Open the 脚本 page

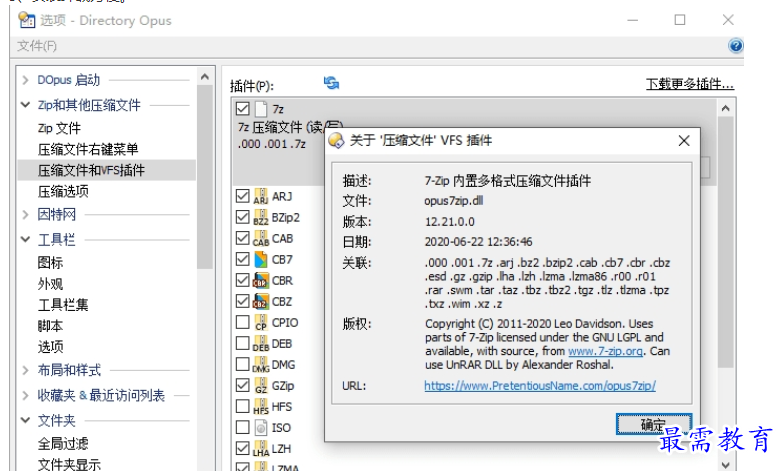[50, 326]
